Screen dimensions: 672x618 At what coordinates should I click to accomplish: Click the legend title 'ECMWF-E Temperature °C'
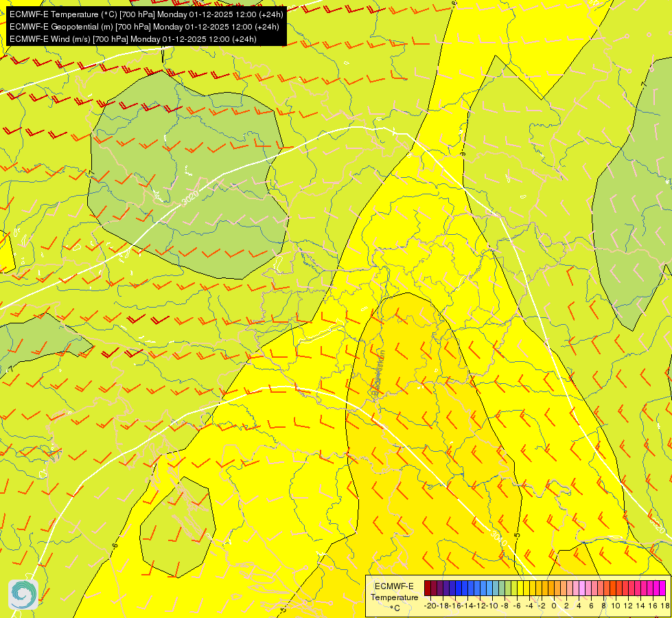[394, 597]
